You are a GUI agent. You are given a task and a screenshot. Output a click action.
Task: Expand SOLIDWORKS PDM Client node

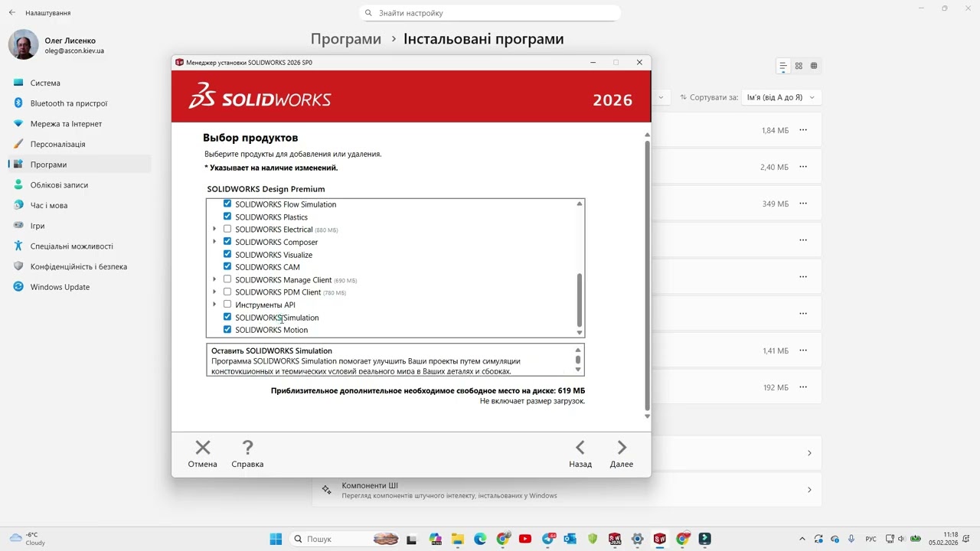(214, 292)
